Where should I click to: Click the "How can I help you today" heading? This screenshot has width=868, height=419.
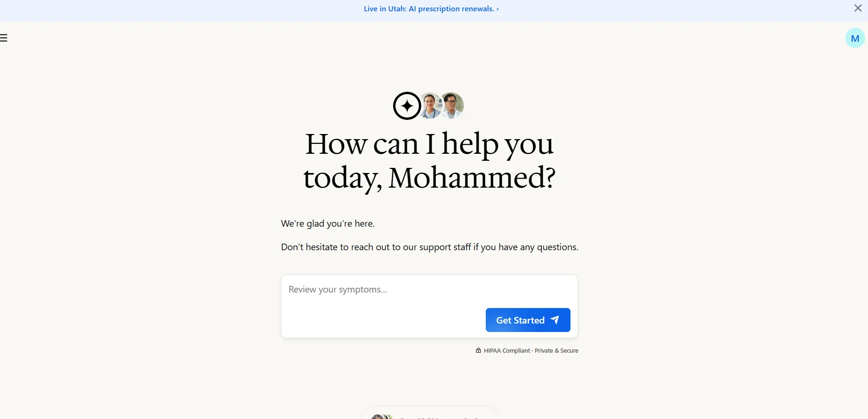pos(429,144)
